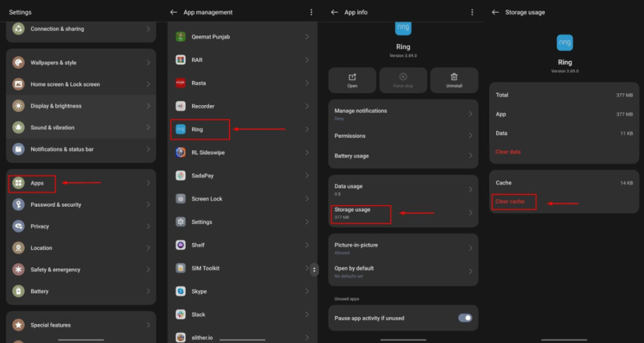
Task: Tap the Open button for Ring
Action: [352, 80]
